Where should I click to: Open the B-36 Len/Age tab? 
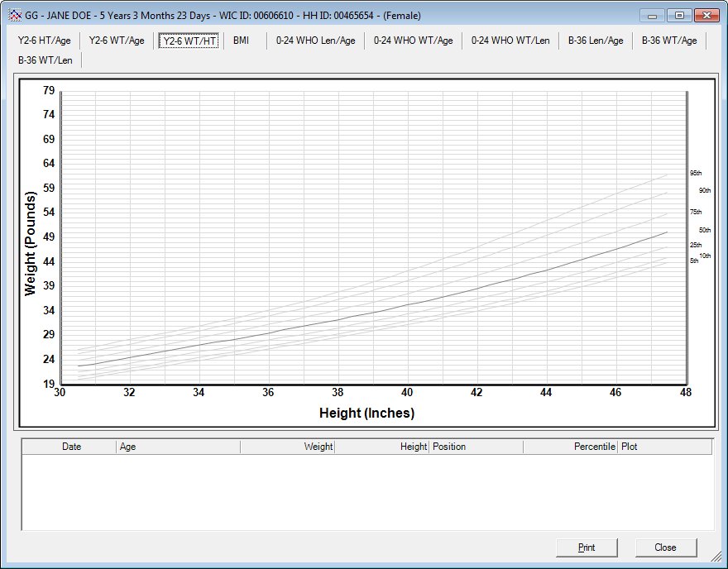coord(595,41)
